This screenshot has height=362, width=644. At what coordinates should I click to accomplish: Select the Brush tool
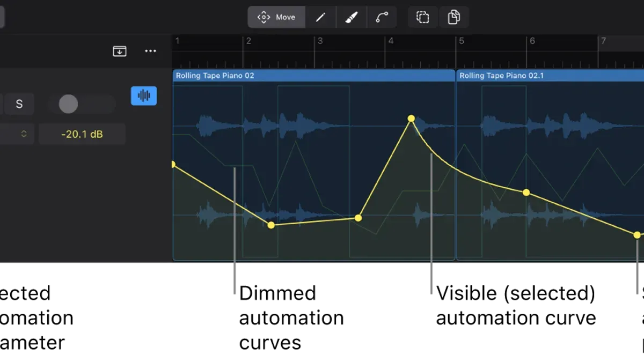click(x=351, y=17)
